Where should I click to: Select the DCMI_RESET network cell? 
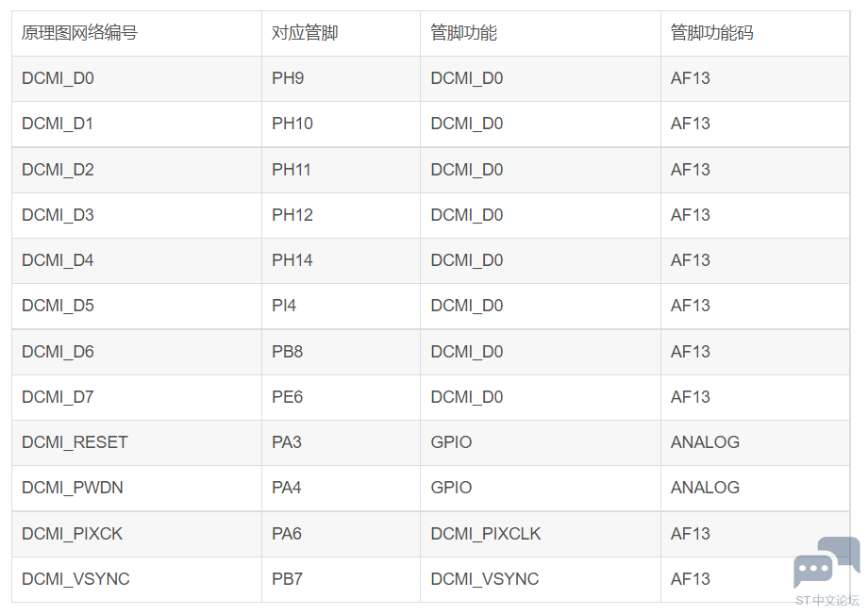point(137,442)
